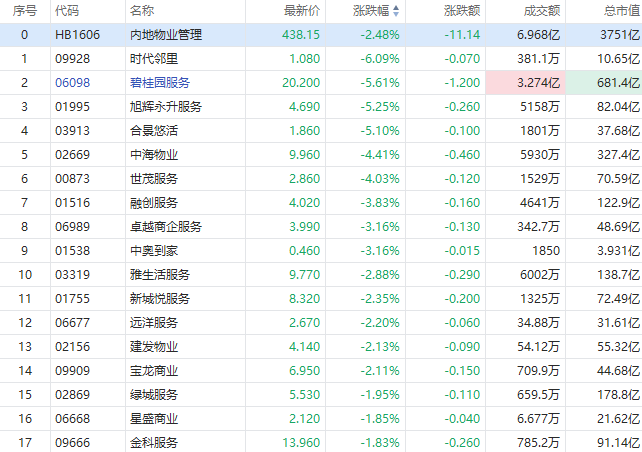Screen dimensions: 642x452
Task: Click the 代码 column header
Action: point(67,11)
